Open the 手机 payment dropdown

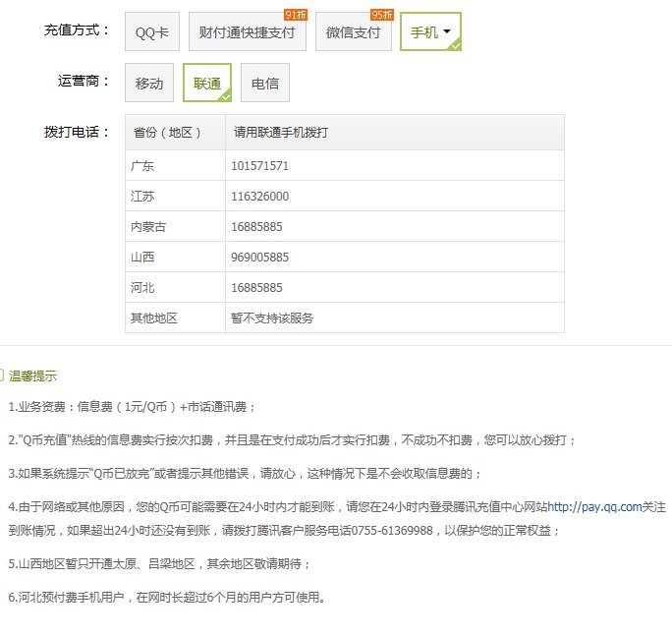[430, 31]
